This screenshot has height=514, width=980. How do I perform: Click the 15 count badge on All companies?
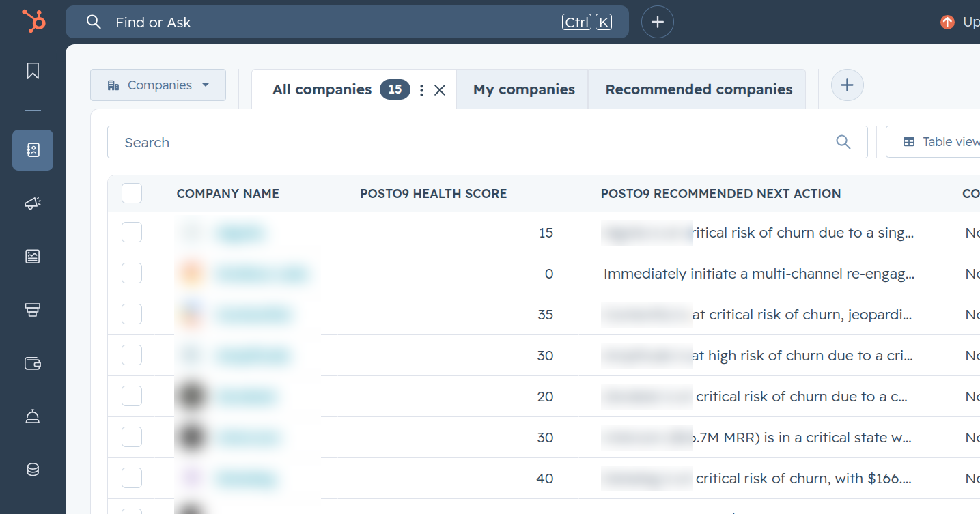click(395, 89)
